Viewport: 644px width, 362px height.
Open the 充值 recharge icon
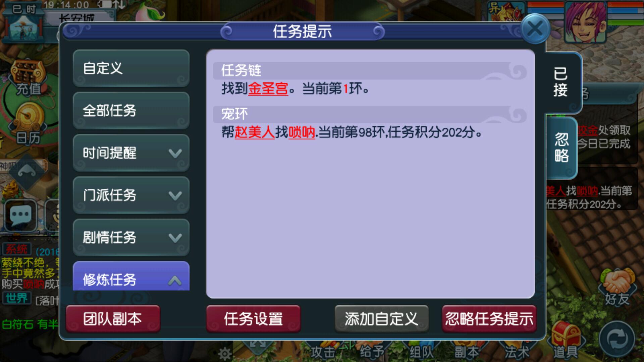pos(29,78)
